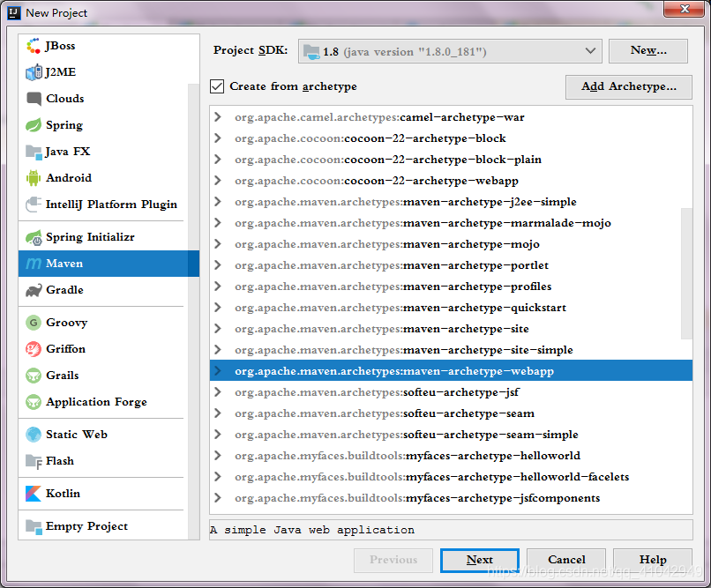This screenshot has height=588, width=711.
Task: Select maven-archetype-mojo text
Action: 471,244
